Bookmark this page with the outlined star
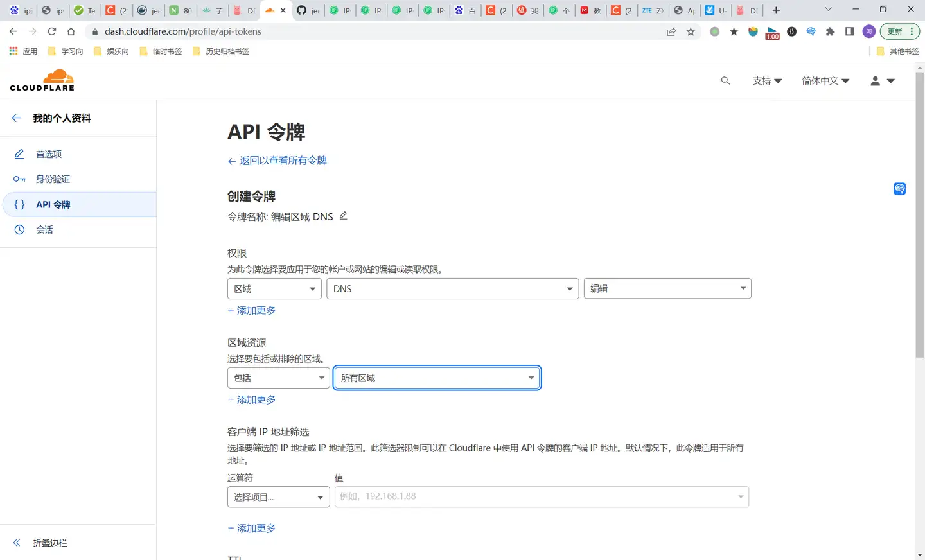 691,31
